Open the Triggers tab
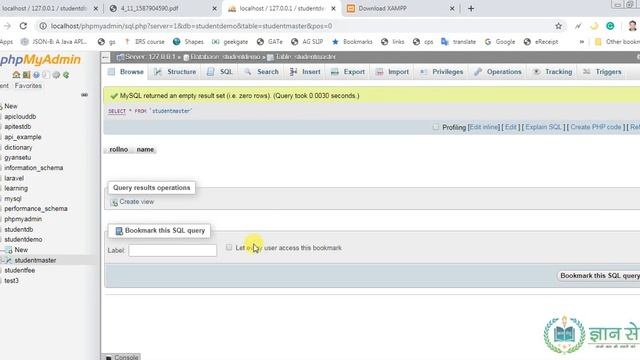 [x=602, y=72]
